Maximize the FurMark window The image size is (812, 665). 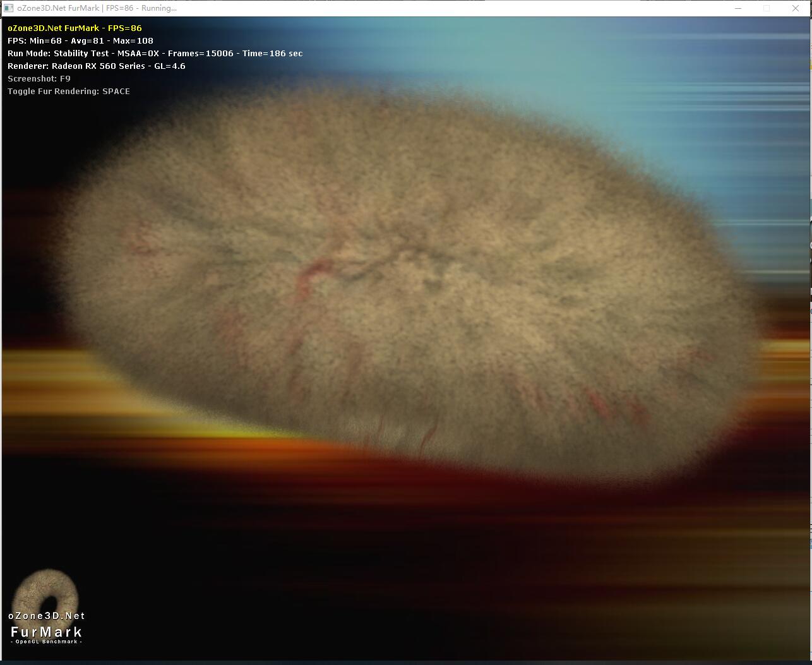(x=767, y=8)
